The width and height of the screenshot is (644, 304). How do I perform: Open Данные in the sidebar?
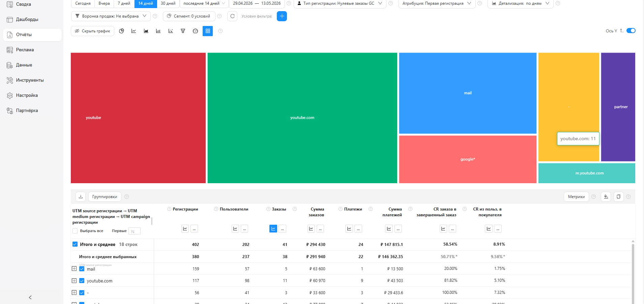[32, 65]
